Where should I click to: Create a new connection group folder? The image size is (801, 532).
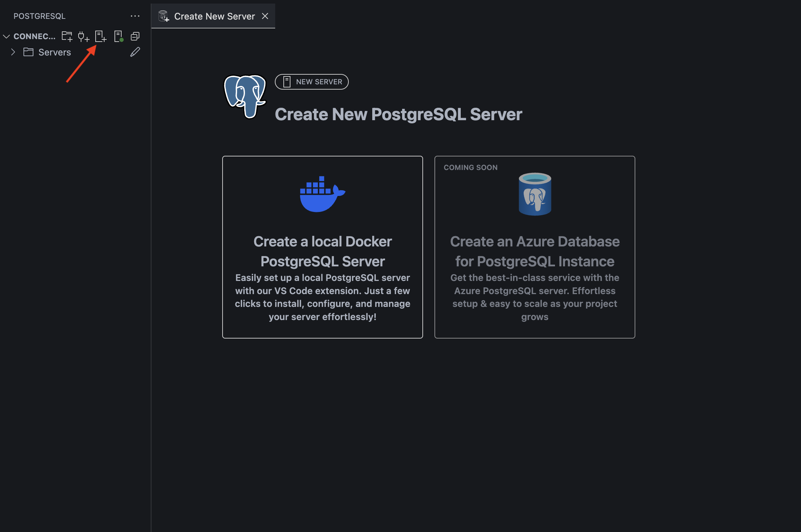[67, 36]
